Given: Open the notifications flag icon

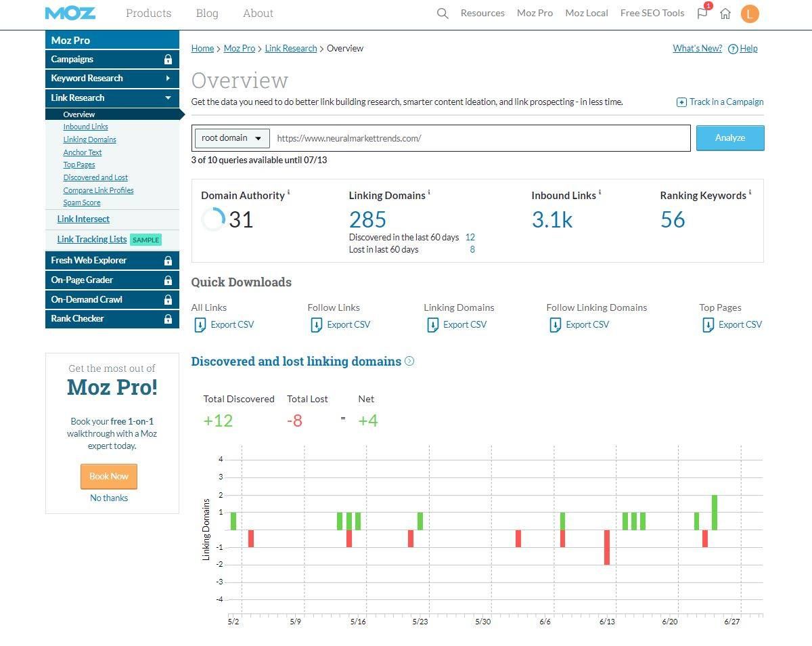Looking at the screenshot, I should (702, 13).
